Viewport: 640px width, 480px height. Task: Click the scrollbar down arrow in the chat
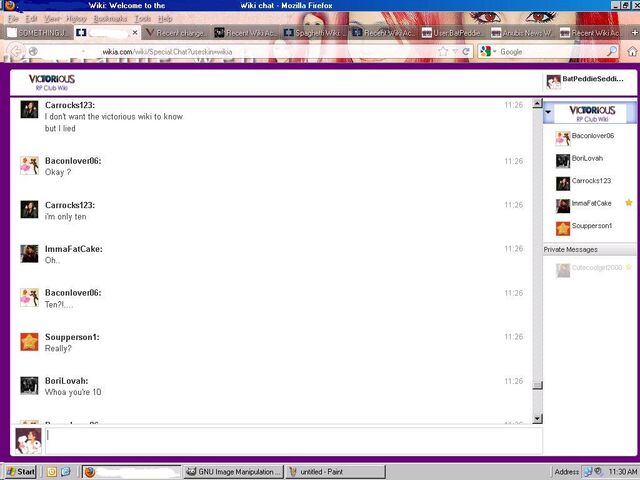pyautogui.click(x=538, y=418)
